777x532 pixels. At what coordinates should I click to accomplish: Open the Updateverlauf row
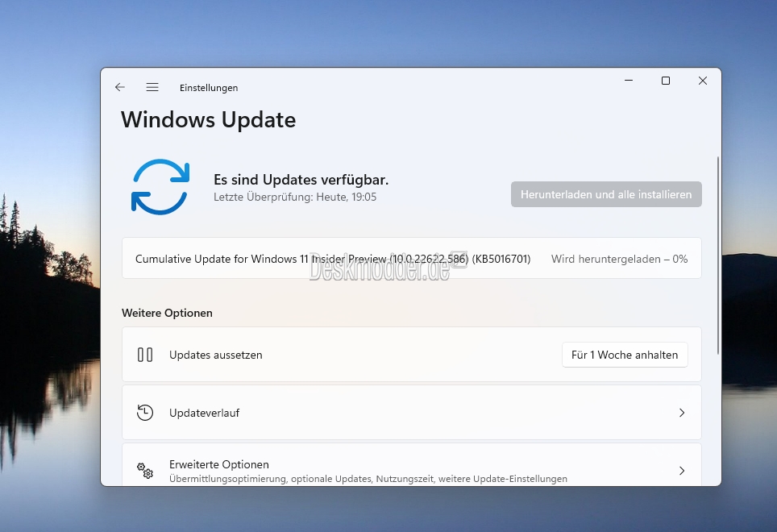[412, 413]
